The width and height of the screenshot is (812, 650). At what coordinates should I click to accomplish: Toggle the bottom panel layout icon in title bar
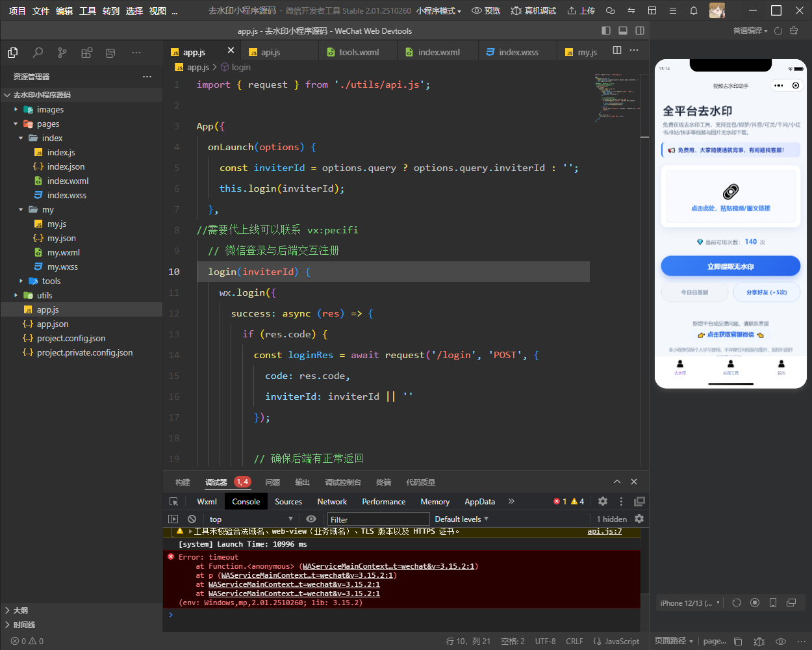(x=623, y=31)
